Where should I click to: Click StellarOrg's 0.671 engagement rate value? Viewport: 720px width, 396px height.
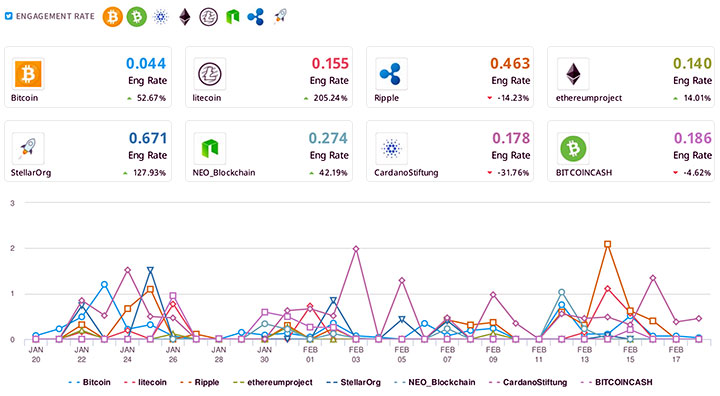[x=148, y=138]
